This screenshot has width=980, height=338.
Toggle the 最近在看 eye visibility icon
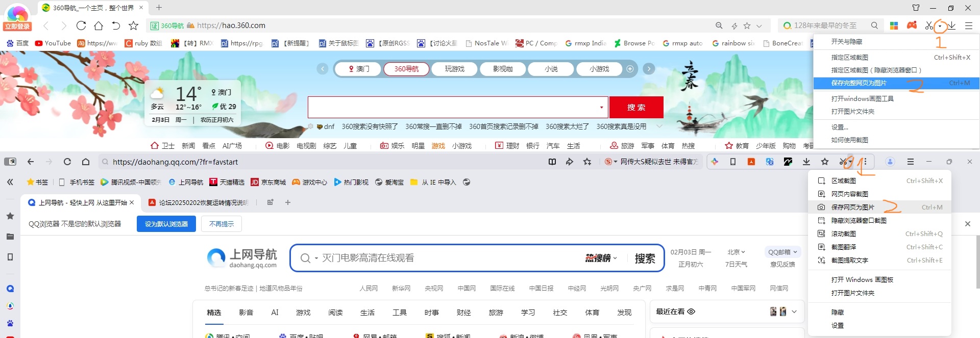[691, 311]
